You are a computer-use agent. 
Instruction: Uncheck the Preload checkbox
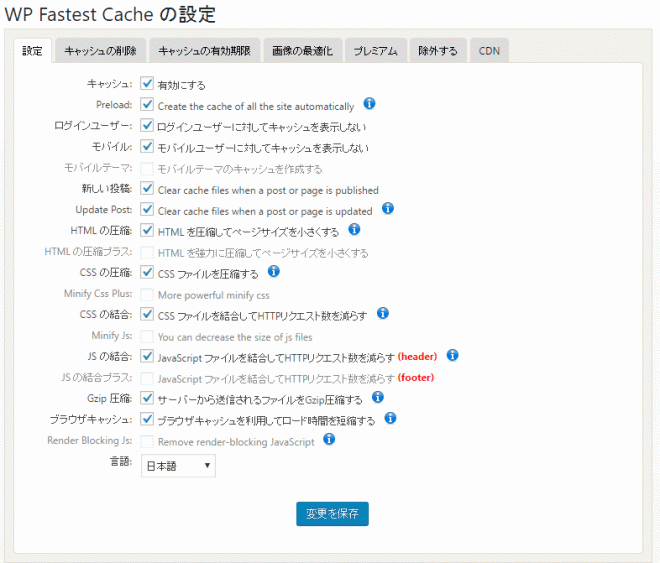(147, 104)
